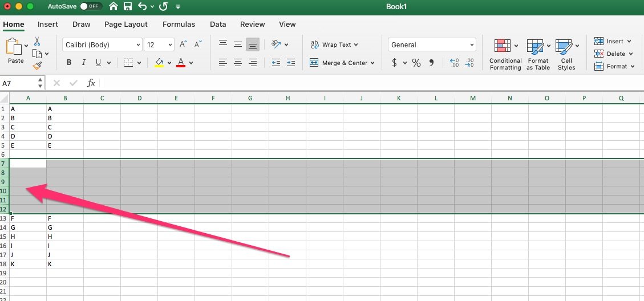Viewport: 644px width, 301px height.
Task: Select row 13 header
Action: [x=4, y=218]
